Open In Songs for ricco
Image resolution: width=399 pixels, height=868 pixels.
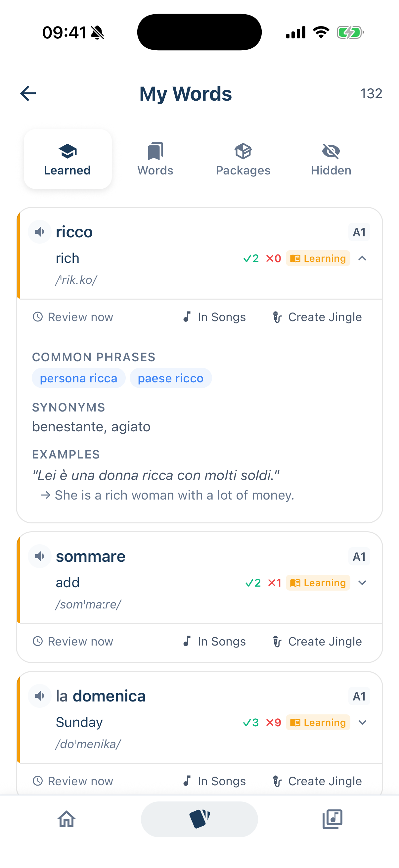(214, 317)
